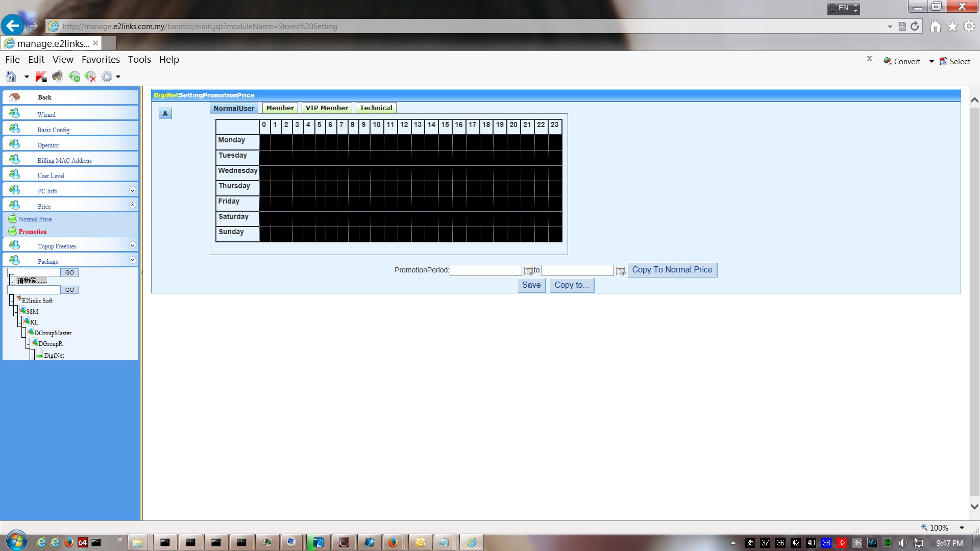Open the Tools menu
The width and height of the screenshot is (980, 551).
tap(139, 60)
